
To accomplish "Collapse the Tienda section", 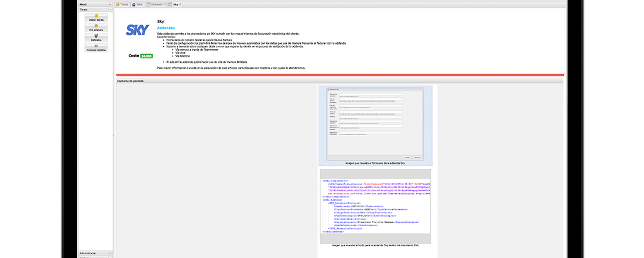I will click(110, 9).
